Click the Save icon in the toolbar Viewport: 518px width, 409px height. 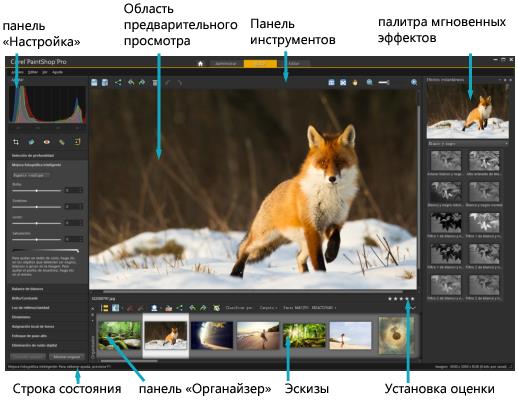click(x=94, y=82)
